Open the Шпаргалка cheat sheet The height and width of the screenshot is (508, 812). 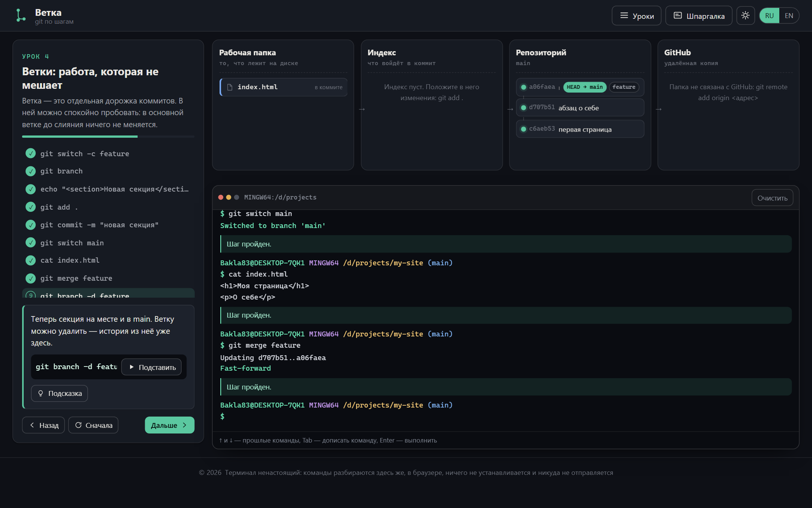699,16
